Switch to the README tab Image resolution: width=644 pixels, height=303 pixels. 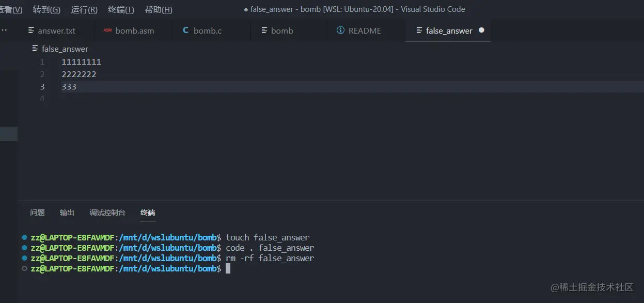click(366, 31)
